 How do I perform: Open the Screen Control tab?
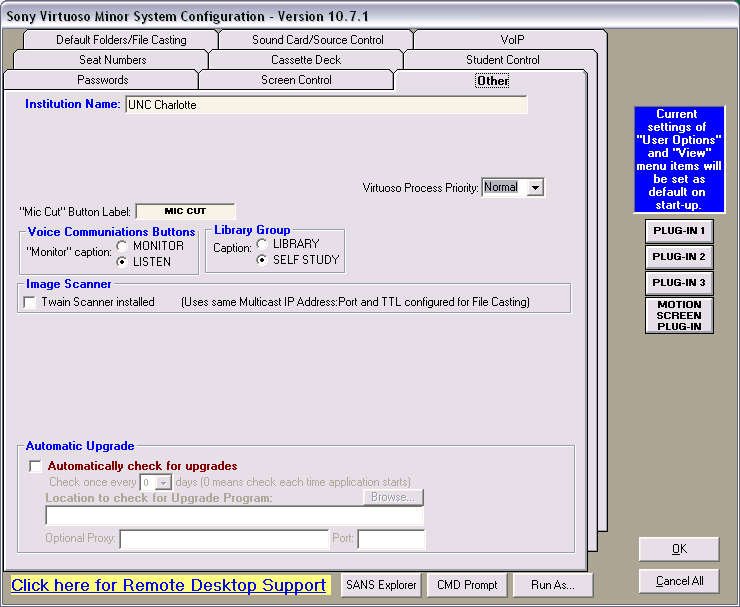click(x=296, y=80)
